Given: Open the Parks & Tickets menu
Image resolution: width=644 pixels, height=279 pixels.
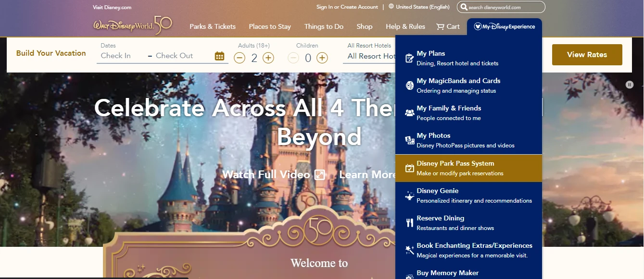Looking at the screenshot, I should [x=213, y=26].
